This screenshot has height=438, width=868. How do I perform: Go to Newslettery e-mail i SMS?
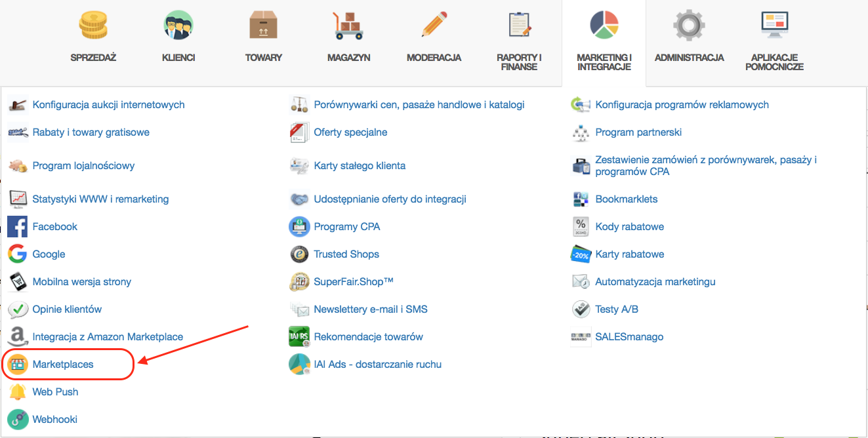[370, 309]
